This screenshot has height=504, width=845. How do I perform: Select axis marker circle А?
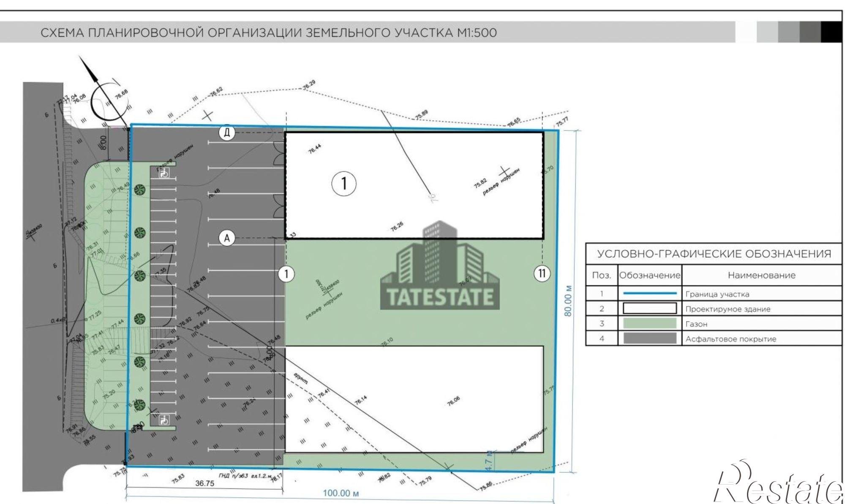point(227,238)
